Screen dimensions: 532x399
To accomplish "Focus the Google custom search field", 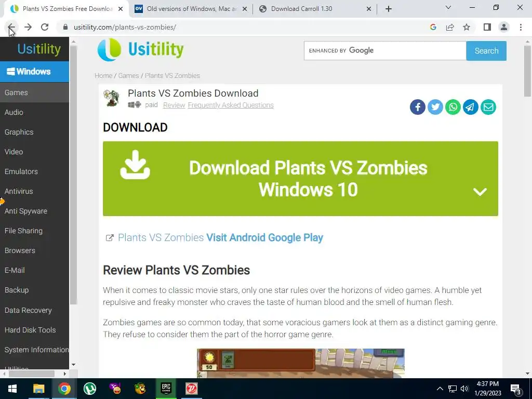I will tap(385, 51).
